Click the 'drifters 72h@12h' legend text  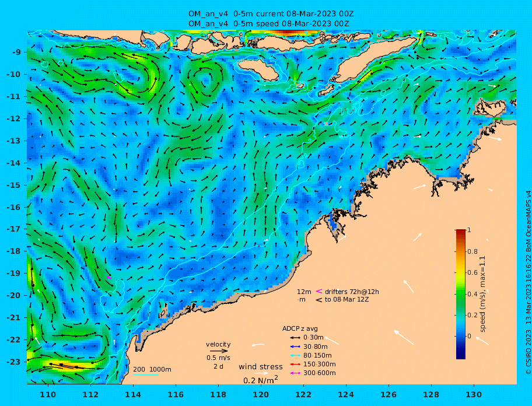pyautogui.click(x=352, y=292)
